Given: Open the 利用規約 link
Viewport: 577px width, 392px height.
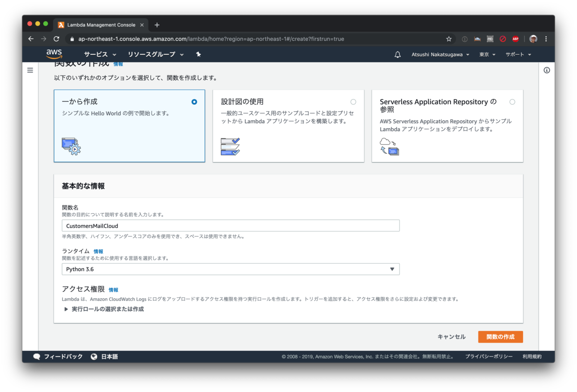Looking at the screenshot, I should click(x=532, y=356).
